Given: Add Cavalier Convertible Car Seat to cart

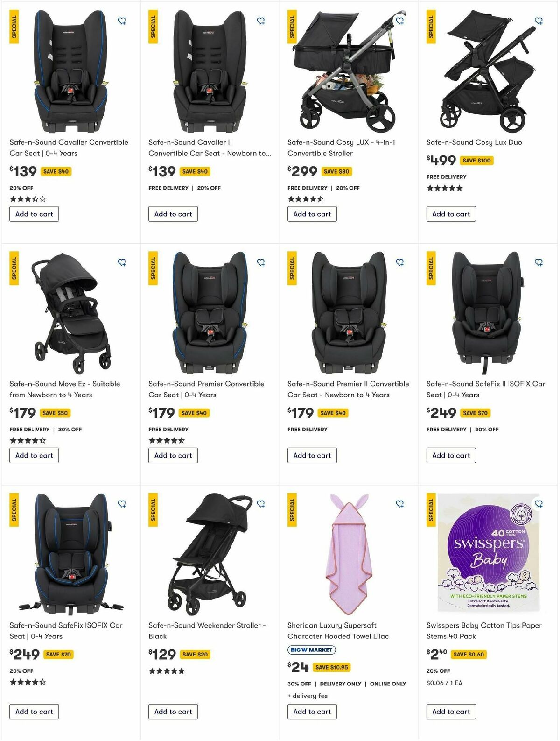Looking at the screenshot, I should coord(34,214).
